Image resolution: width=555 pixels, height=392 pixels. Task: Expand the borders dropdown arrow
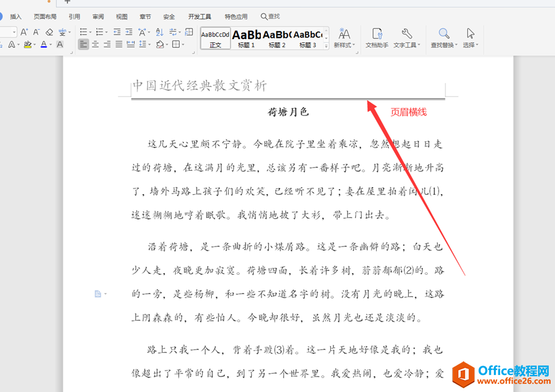tap(183, 45)
